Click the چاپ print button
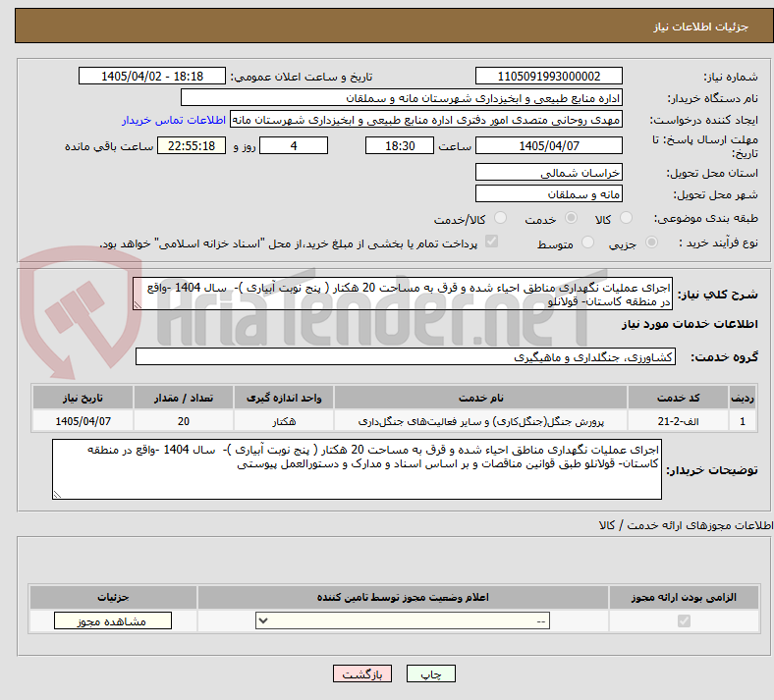774x700 pixels. [431, 673]
